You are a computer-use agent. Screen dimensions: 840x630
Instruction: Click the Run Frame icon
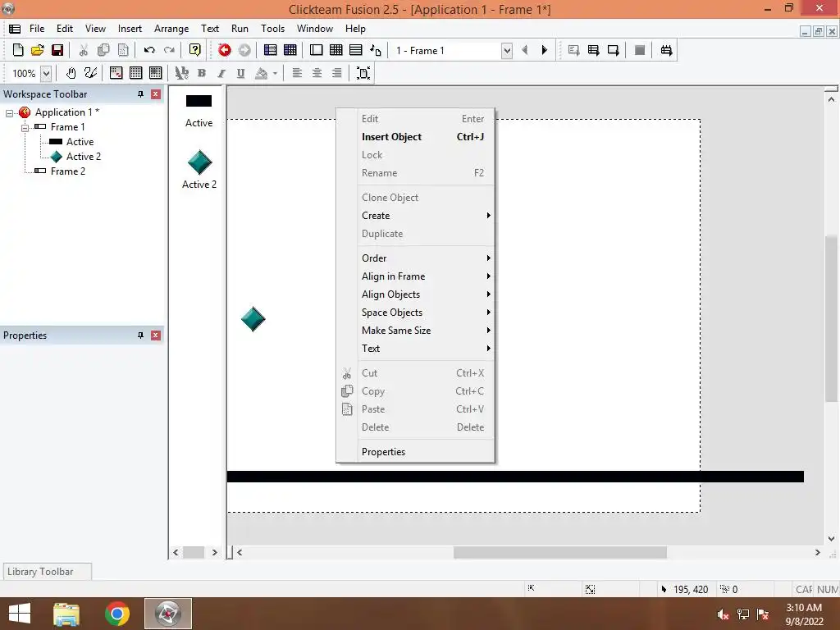pos(614,50)
